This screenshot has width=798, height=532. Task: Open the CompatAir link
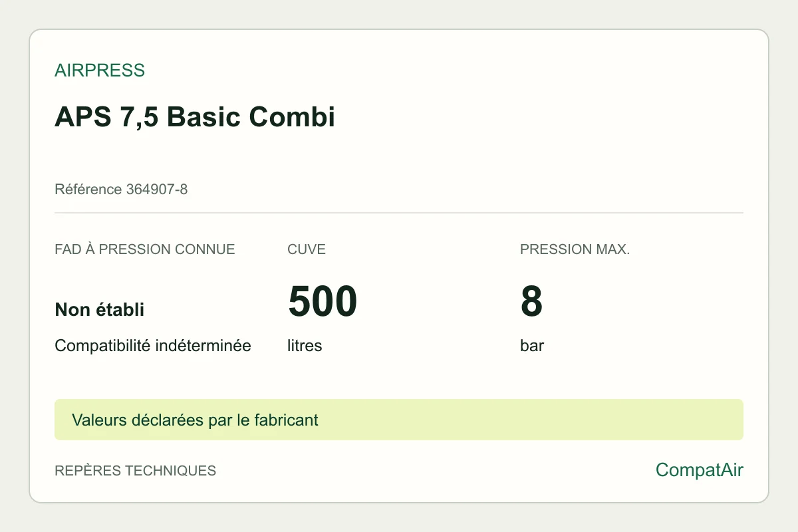(700, 470)
